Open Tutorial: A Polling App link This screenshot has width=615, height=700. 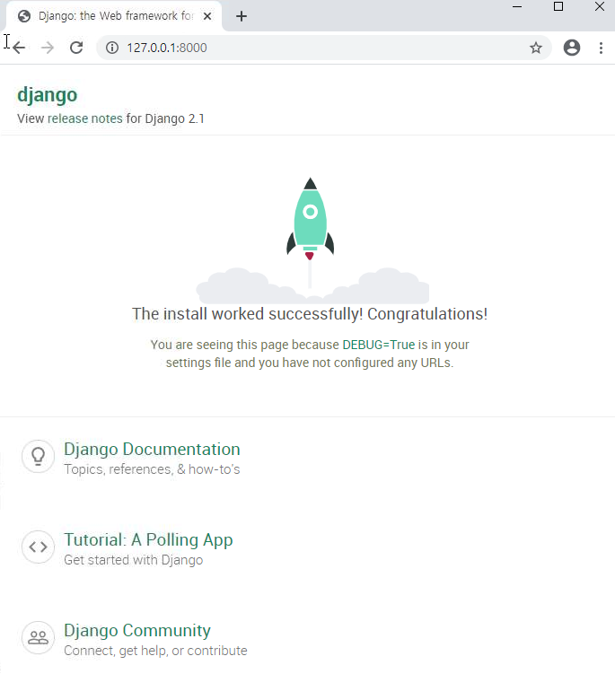coord(148,540)
